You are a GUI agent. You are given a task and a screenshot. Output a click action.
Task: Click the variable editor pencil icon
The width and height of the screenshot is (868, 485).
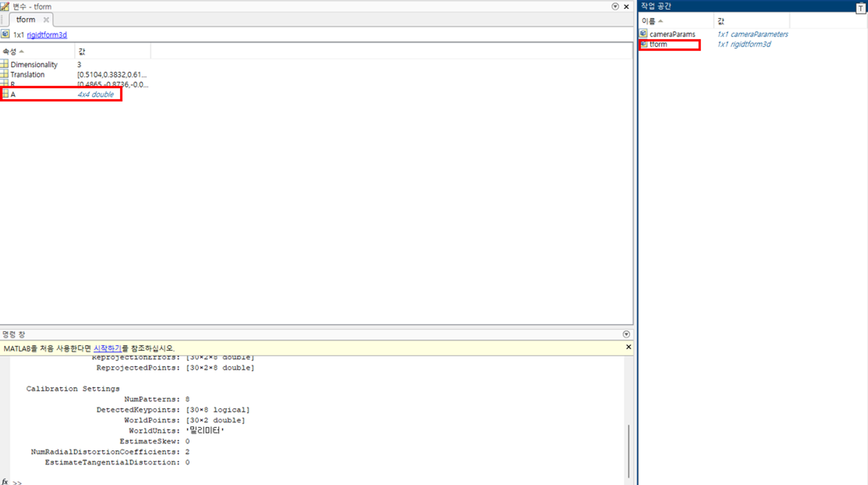5,7
